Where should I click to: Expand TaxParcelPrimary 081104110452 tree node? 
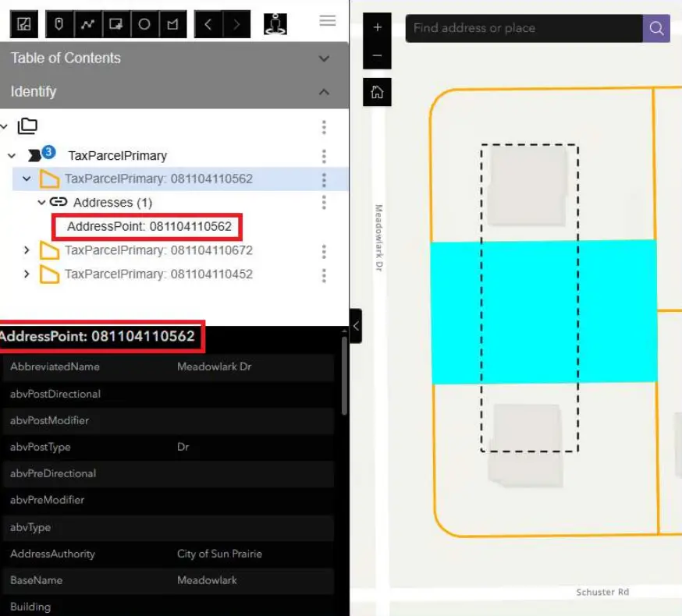point(27,274)
